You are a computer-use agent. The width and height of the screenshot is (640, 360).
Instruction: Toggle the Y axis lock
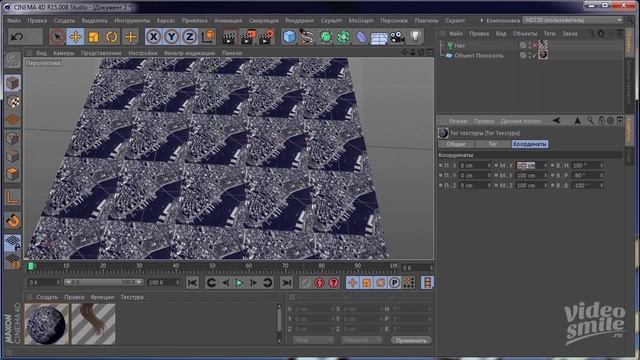click(171, 37)
